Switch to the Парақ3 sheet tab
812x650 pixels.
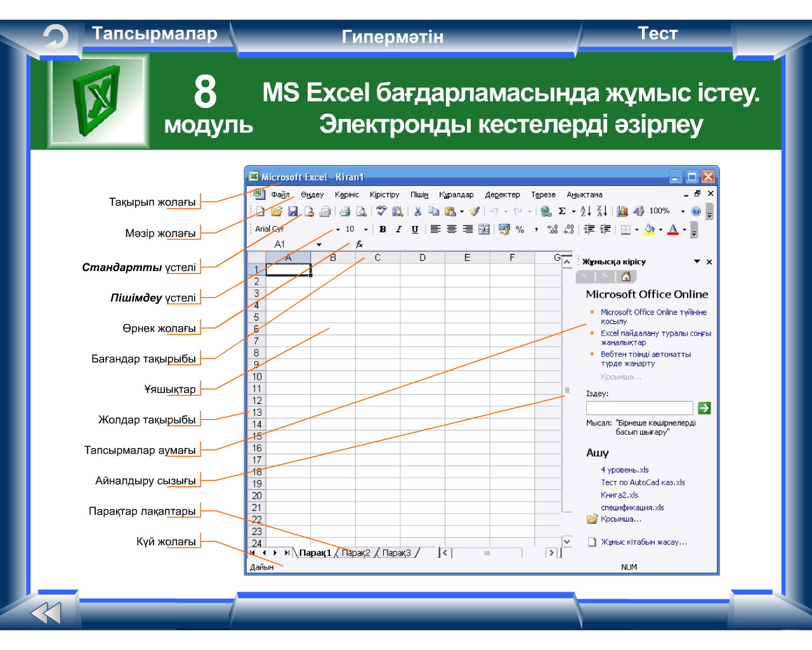(x=396, y=553)
